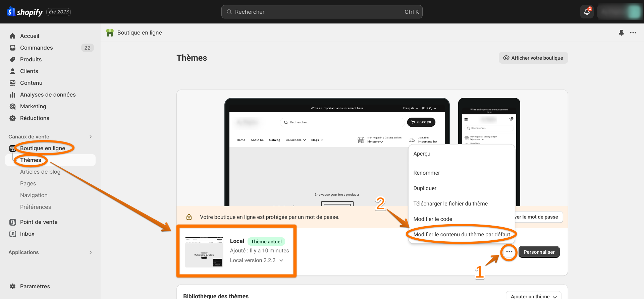Click the Personnaliser button
Viewport: 644px width, 299px height.
coord(539,252)
